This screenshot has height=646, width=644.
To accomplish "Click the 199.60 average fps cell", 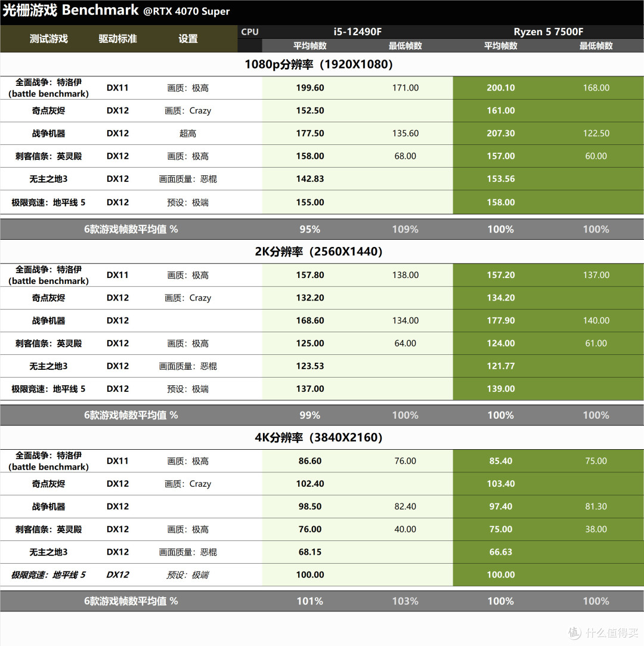I will (310, 88).
